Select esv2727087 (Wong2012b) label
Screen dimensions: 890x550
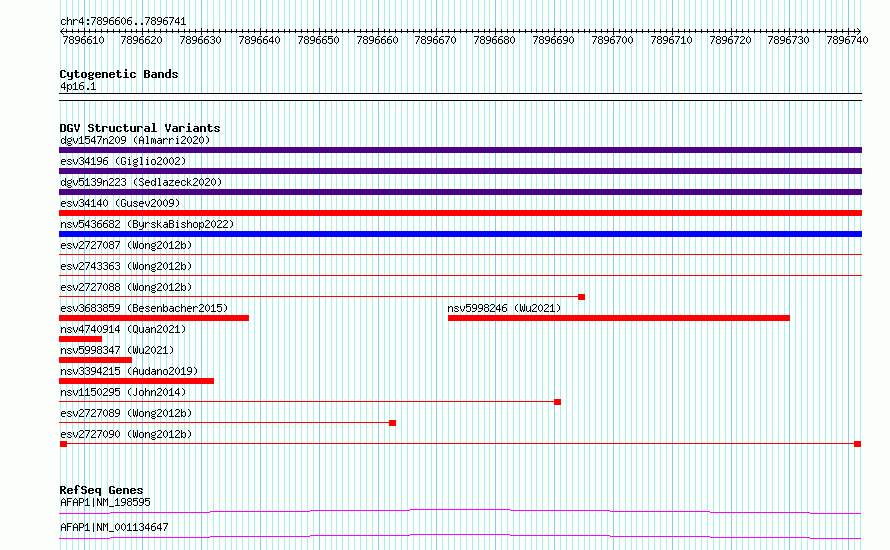click(126, 245)
